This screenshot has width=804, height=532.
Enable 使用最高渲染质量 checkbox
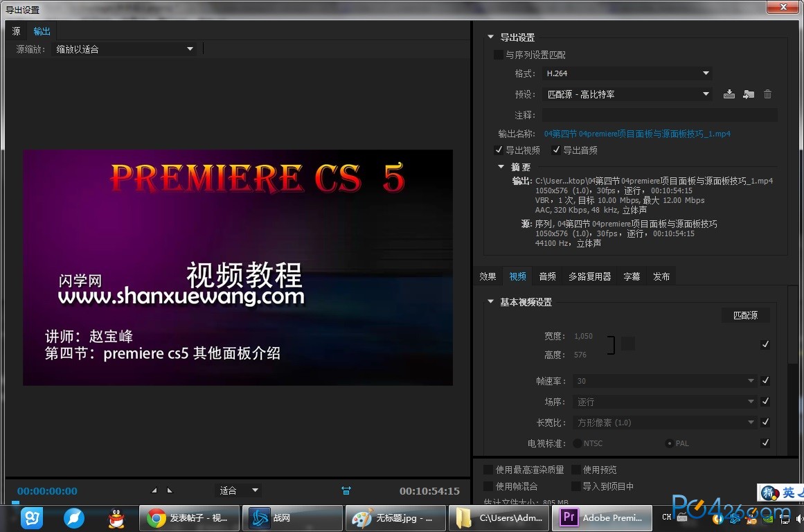(x=488, y=470)
